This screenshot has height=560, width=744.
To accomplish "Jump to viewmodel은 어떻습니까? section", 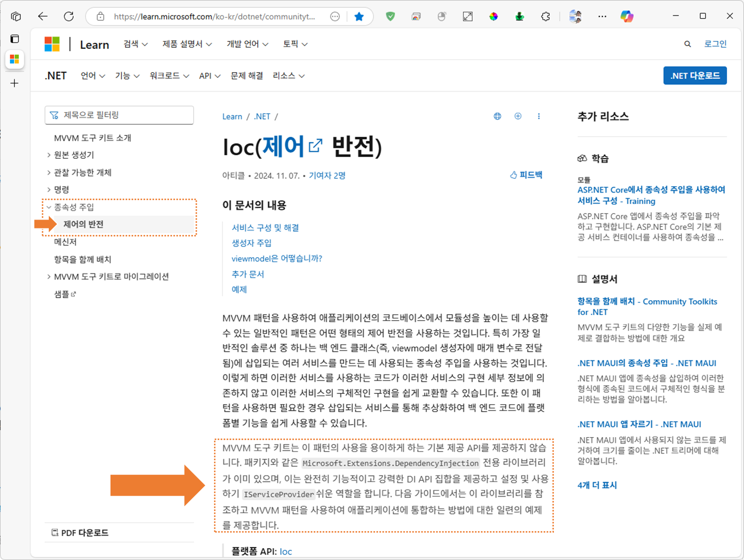I will 277,258.
